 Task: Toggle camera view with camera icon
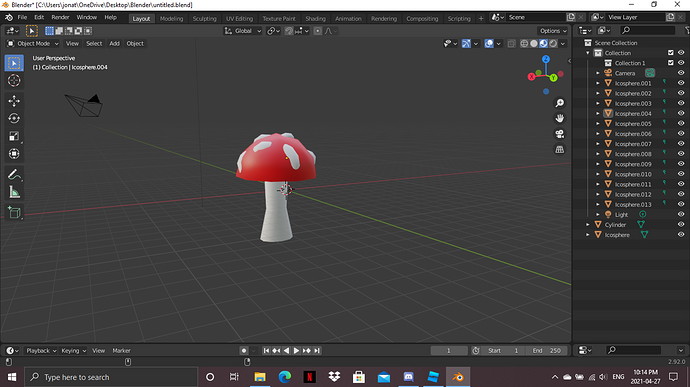click(559, 134)
